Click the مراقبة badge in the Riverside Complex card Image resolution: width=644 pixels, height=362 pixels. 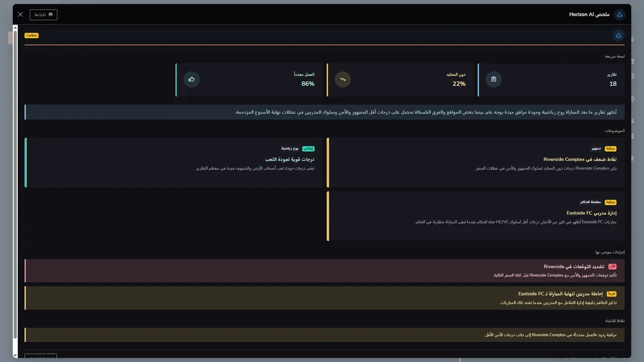611,149
